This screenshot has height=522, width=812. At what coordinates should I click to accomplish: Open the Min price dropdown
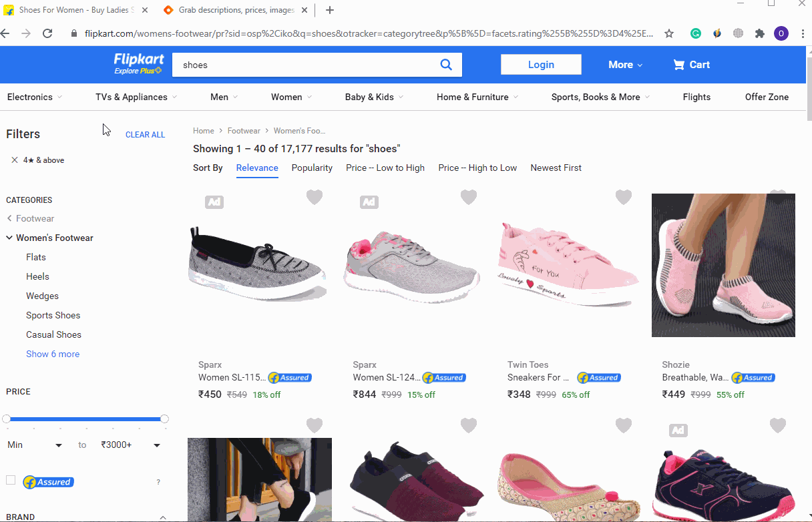click(x=35, y=445)
